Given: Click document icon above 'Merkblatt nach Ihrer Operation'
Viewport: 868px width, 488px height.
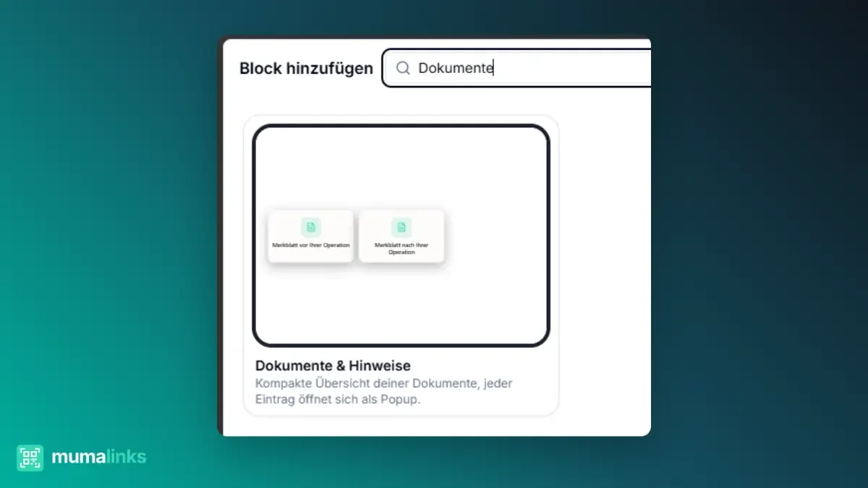Looking at the screenshot, I should coord(401,227).
